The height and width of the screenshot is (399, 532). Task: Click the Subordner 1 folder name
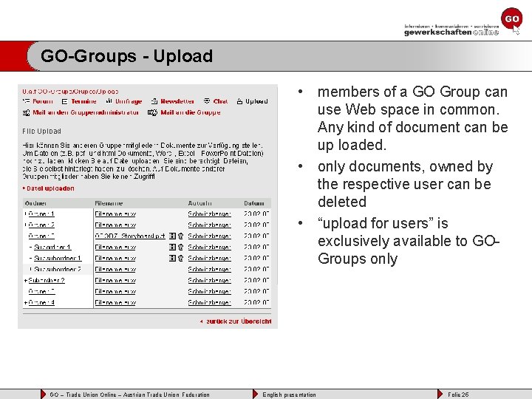pos(52,247)
